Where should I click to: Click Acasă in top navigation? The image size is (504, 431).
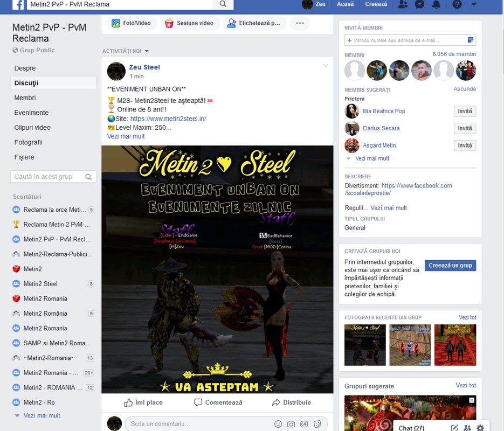[345, 4]
